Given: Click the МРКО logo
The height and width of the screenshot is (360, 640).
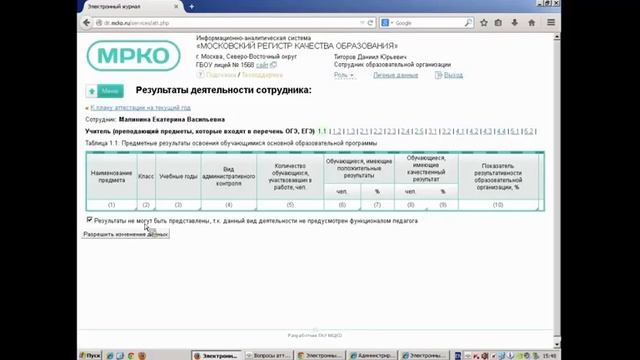Looking at the screenshot, I should click(133, 56).
